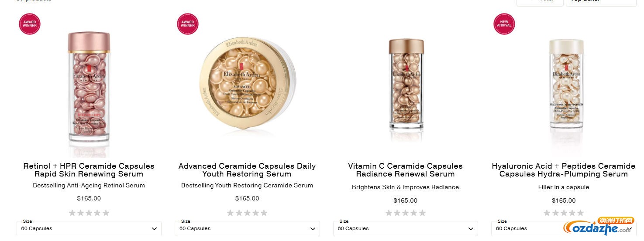Image resolution: width=644 pixels, height=241 pixels.
Task: Click Award Winner badge on Advanced Ceramide Capsules
Action: click(188, 24)
